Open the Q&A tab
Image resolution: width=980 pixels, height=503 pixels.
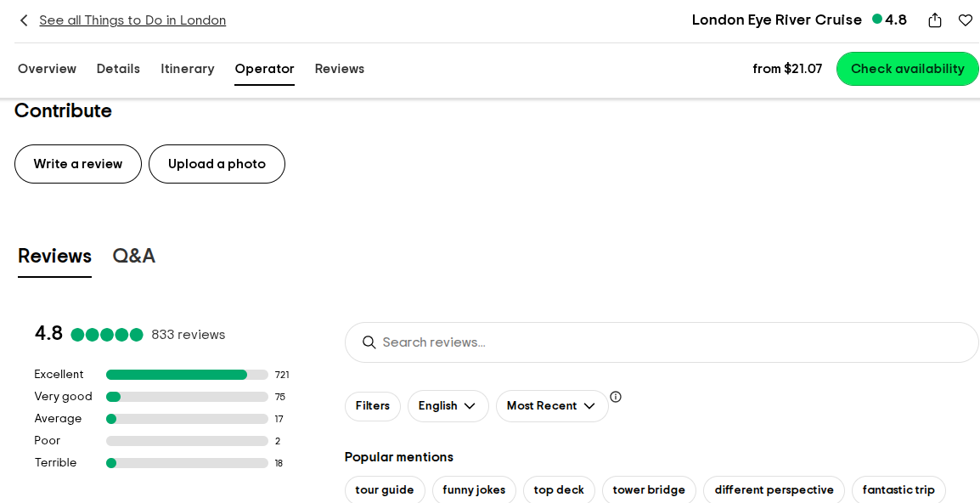pyautogui.click(x=133, y=256)
